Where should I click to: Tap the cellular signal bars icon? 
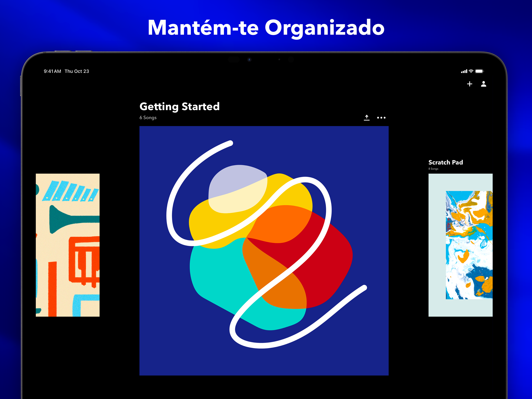464,72
